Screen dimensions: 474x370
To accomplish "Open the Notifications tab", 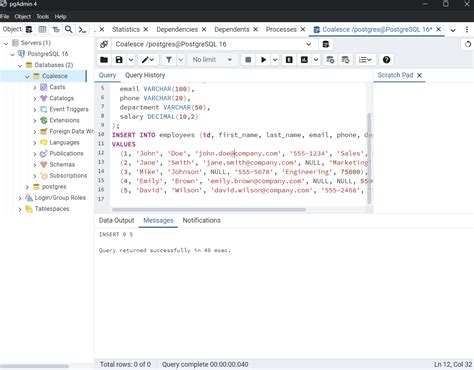I will pos(201,220).
